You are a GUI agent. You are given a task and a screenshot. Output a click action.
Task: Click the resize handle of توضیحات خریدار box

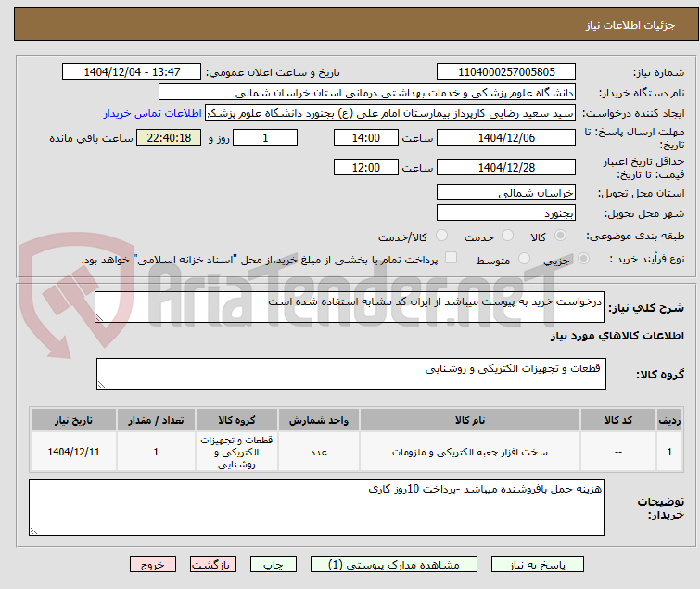[33, 531]
